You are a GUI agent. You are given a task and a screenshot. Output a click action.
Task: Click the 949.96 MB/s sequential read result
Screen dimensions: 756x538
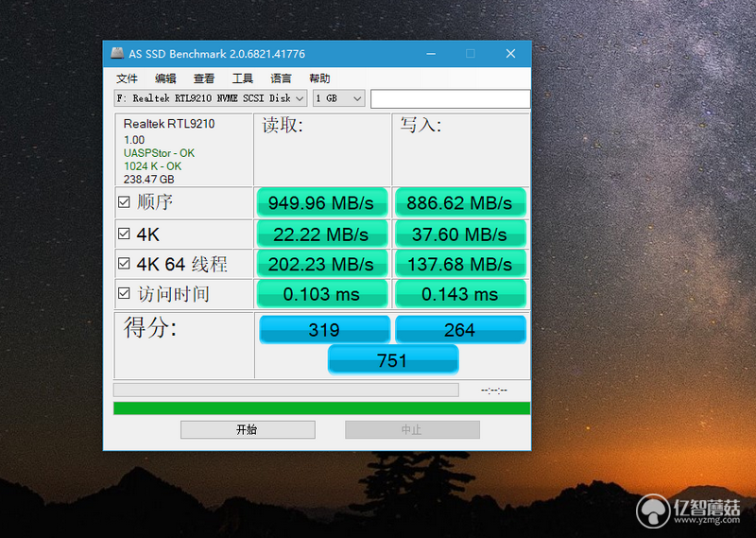point(321,202)
